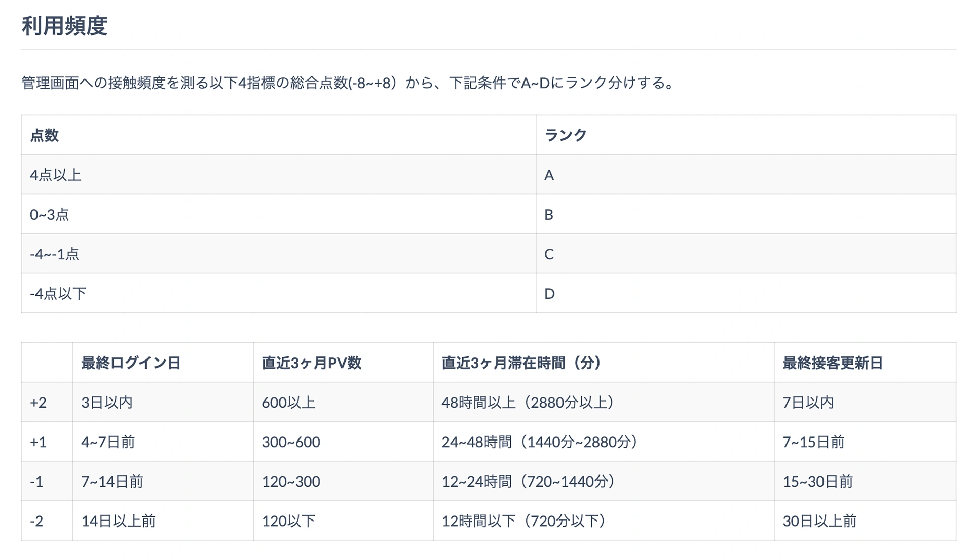Click the 300~600 cell

coord(344,442)
